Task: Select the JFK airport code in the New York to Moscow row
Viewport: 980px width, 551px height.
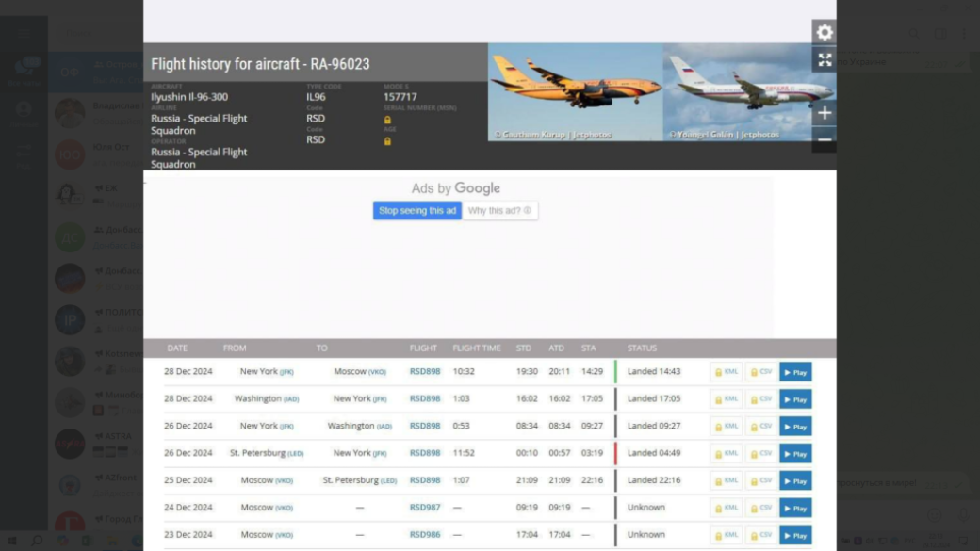Action: click(286, 372)
